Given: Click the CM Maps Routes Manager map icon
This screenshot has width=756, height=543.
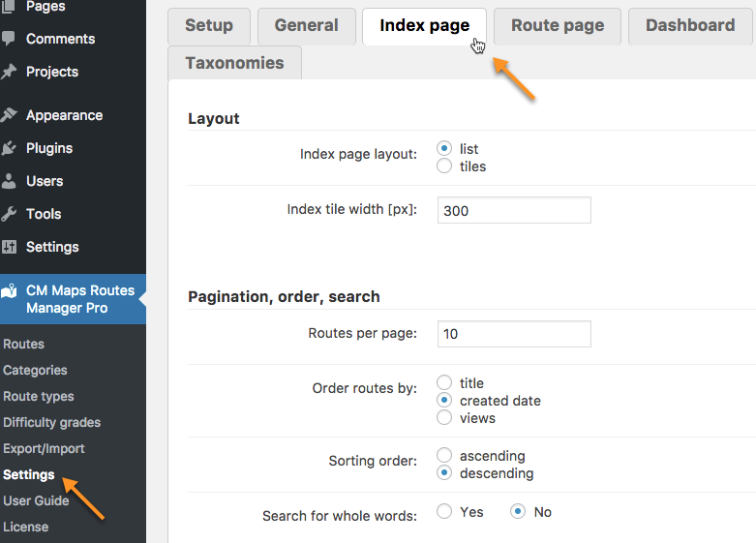Looking at the screenshot, I should coord(10,290).
